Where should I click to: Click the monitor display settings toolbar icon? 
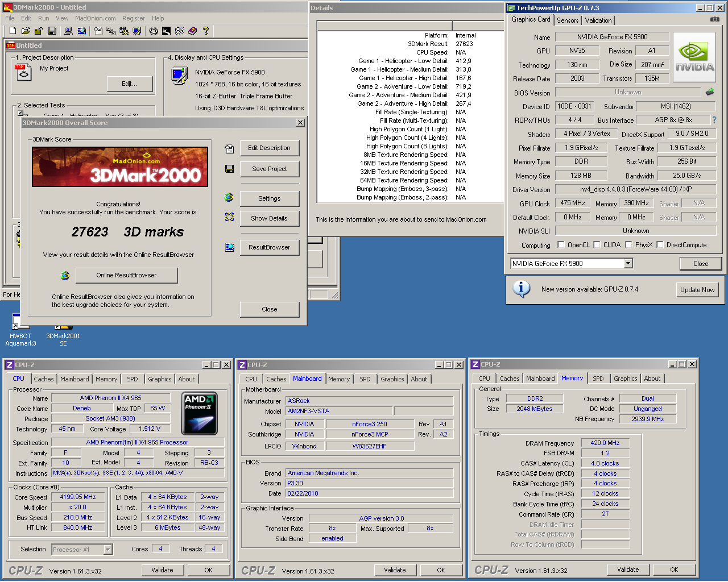(137, 31)
